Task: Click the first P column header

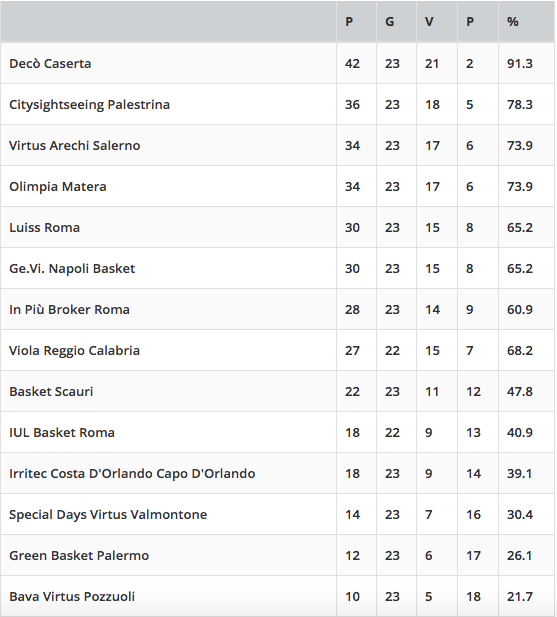Action: coord(349,22)
